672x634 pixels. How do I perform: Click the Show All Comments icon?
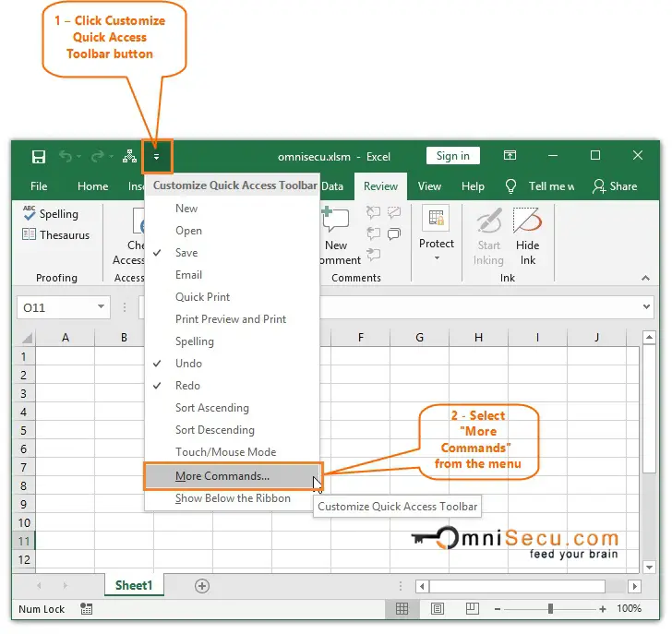click(x=394, y=233)
